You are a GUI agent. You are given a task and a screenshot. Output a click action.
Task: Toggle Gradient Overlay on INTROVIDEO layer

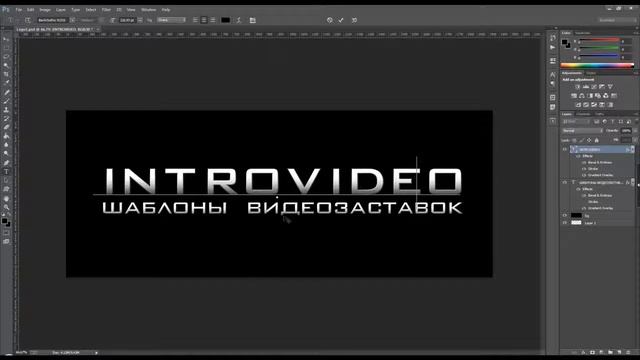[584, 175]
